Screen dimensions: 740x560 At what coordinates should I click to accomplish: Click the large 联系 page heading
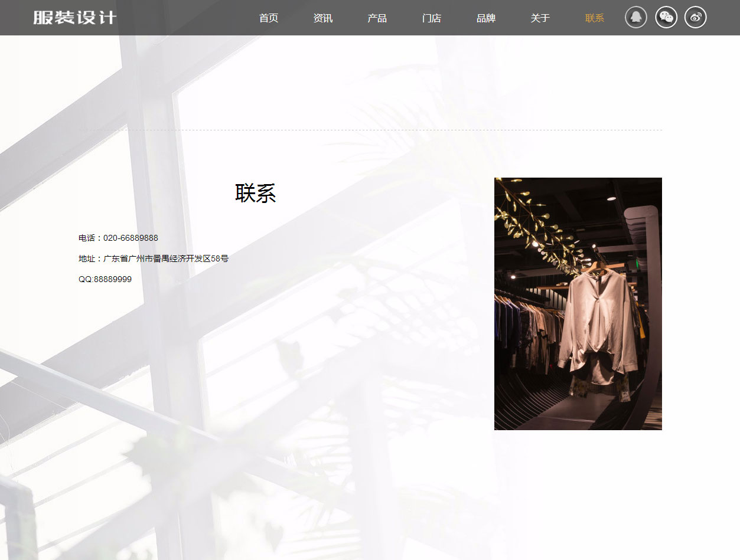point(255,193)
